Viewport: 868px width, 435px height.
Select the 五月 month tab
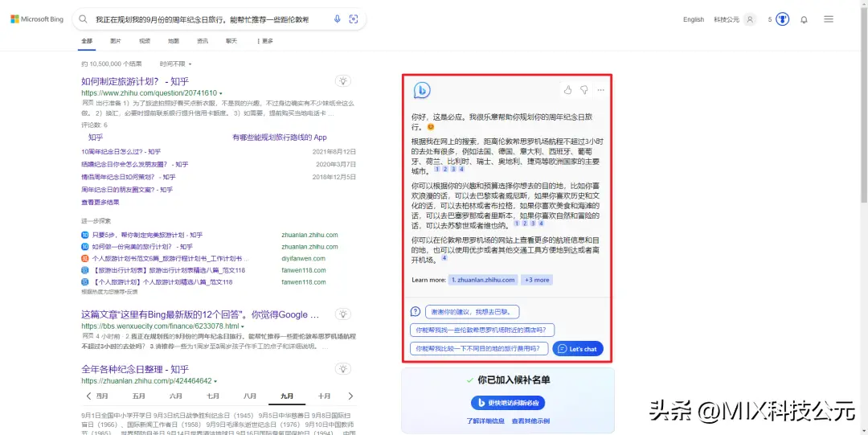(139, 396)
